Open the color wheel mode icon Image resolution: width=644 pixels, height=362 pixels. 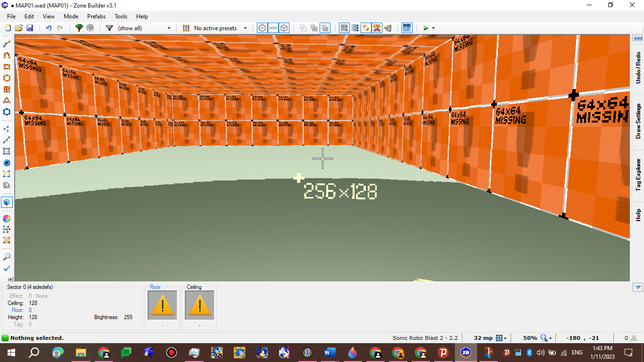(7, 218)
